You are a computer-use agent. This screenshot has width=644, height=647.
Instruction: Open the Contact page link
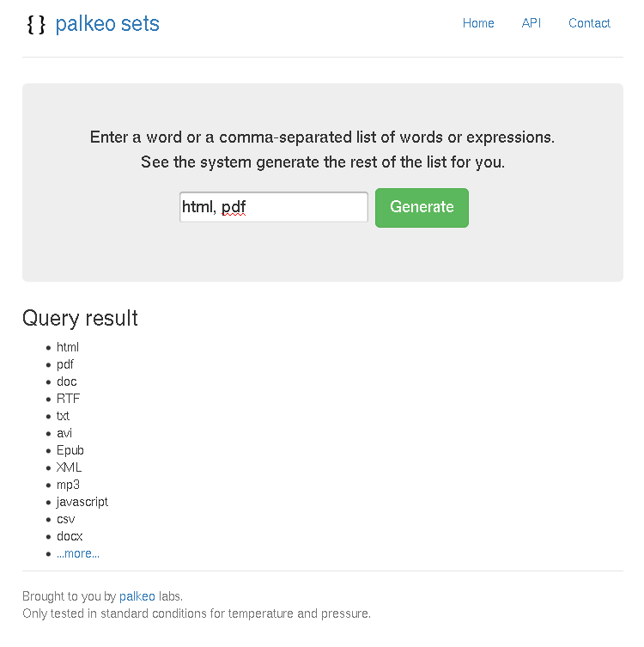(589, 23)
